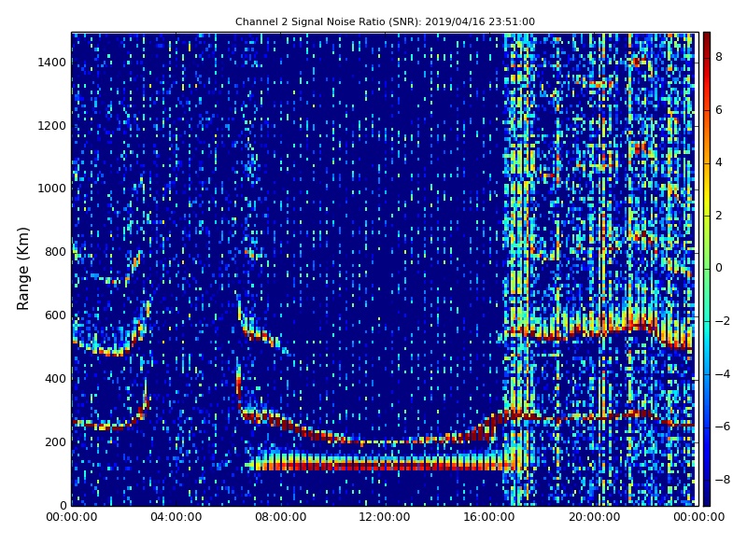Image resolution: width=747 pixels, height=560 pixels.
Task: Click the 1200 range tick label
Action: [x=52, y=126]
